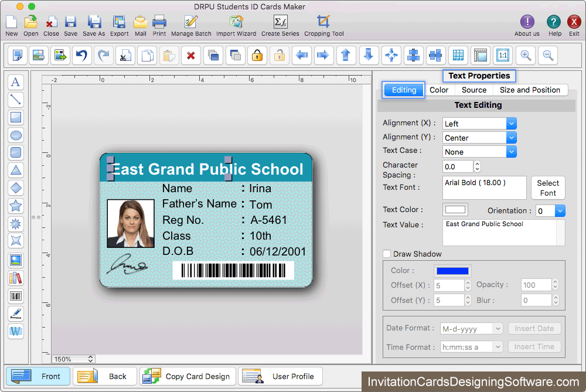Switch to the Back card side

[105, 376]
